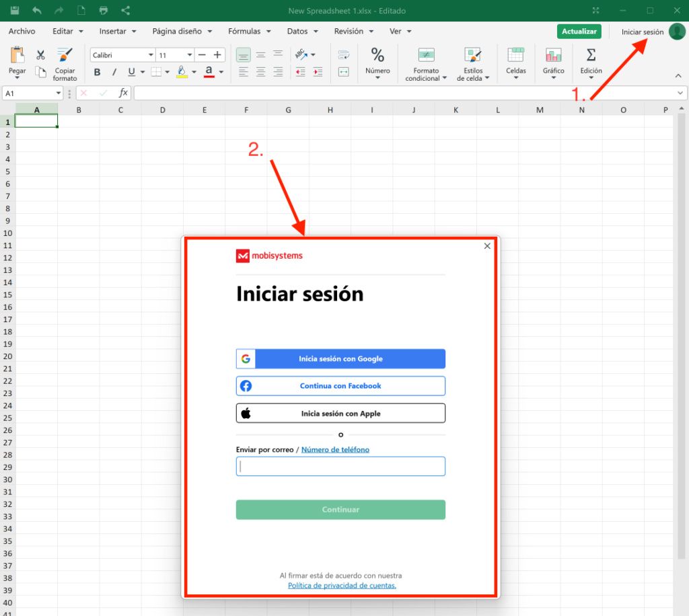Click the Save icon in title bar
This screenshot has height=616, width=689.
pyautogui.click(x=15, y=11)
